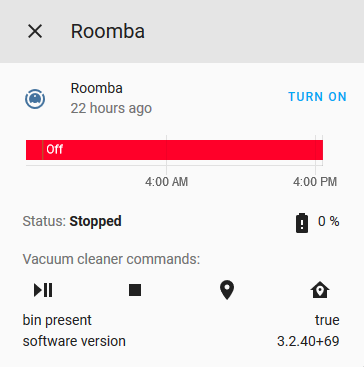Click the red Off history bar

174,150
